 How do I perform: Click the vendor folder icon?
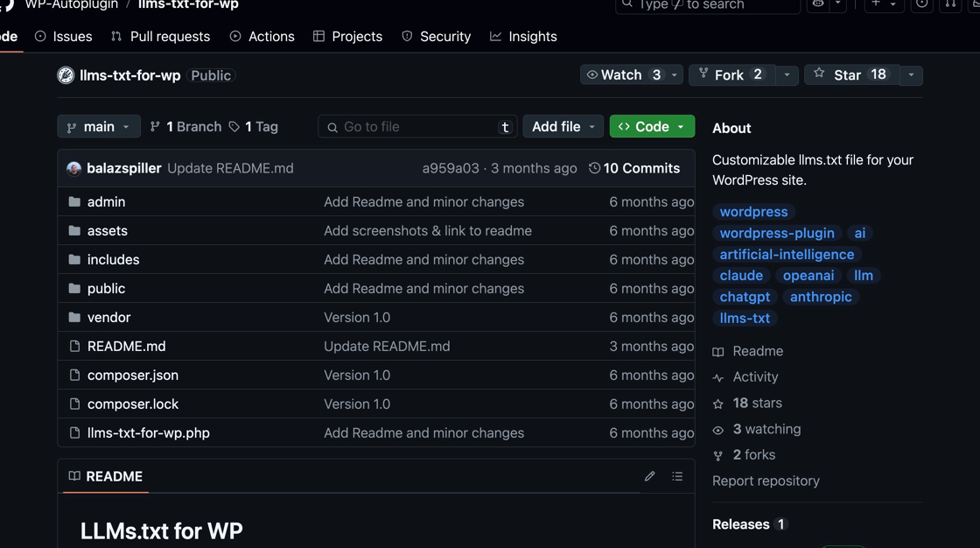[x=74, y=317]
